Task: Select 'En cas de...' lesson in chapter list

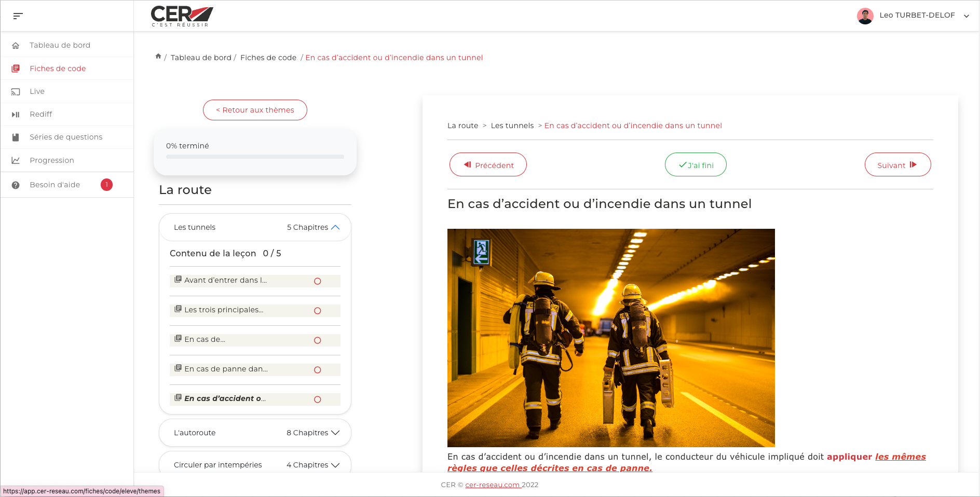Action: coord(205,339)
